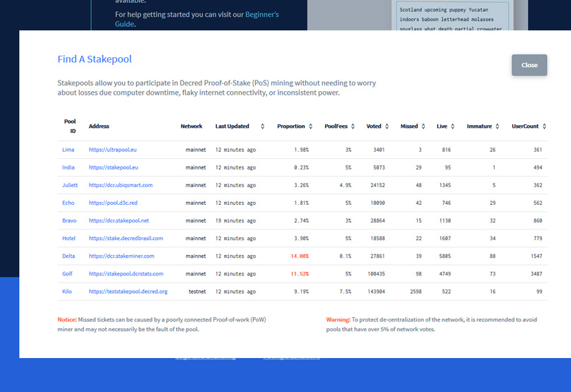Sort by Voted column arrows
Image resolution: width=571 pixels, height=392 pixels.
[x=387, y=126]
